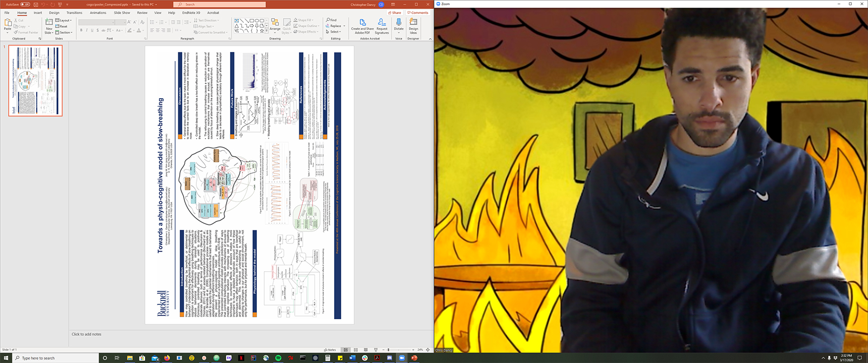Click the Strikethrough icon
Viewport: 868px width, 363px height.
pos(104,30)
